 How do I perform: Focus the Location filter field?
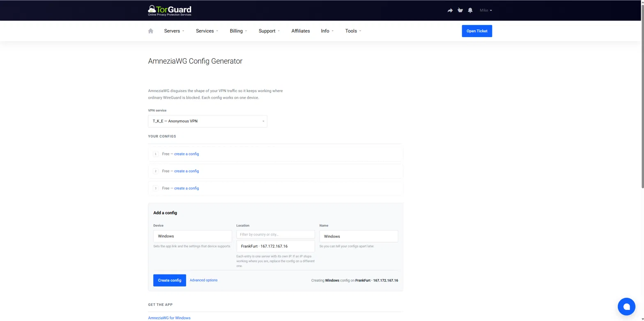(x=276, y=234)
